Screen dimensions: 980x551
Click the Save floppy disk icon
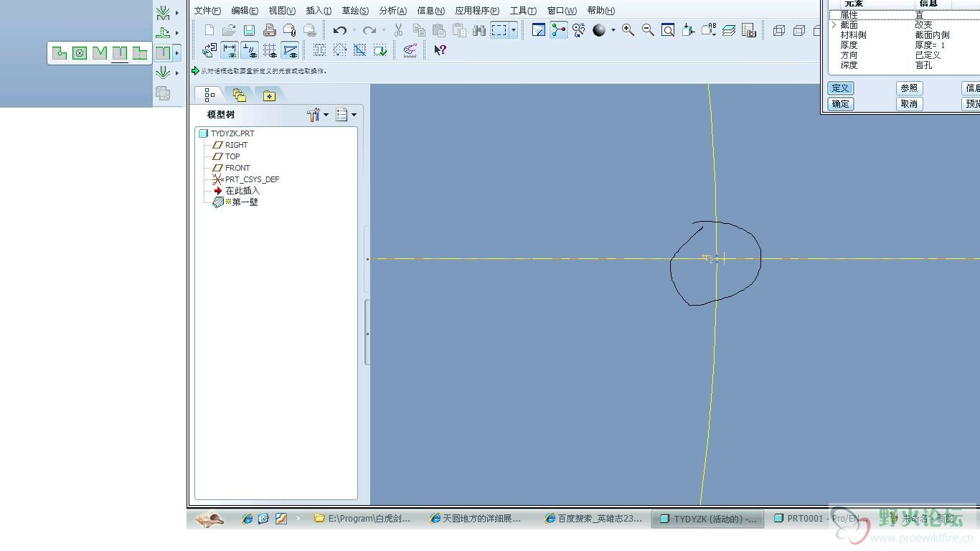pos(249,30)
